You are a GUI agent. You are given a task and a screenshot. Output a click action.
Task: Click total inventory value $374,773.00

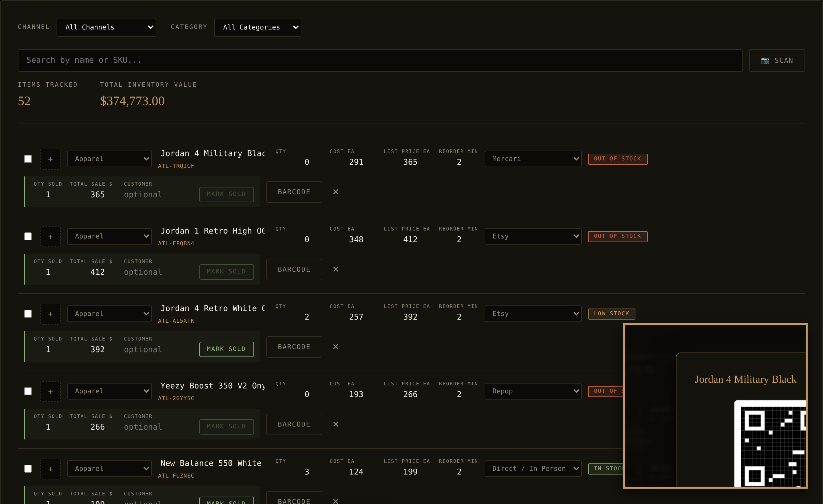[132, 101]
